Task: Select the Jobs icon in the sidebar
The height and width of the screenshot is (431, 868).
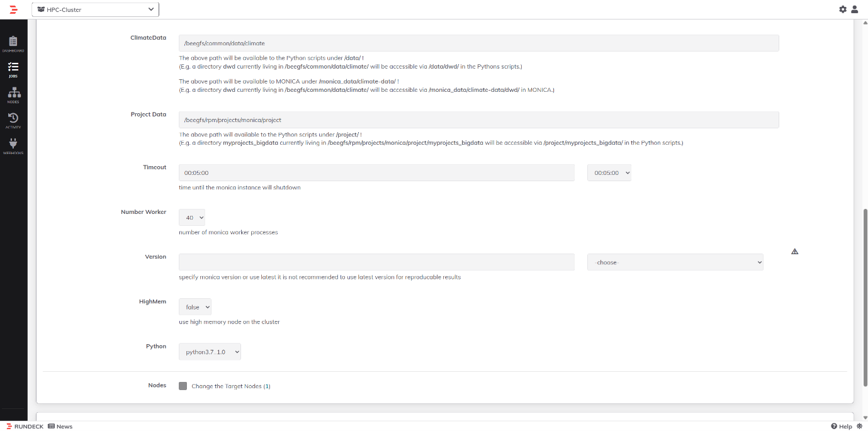Action: (13, 69)
